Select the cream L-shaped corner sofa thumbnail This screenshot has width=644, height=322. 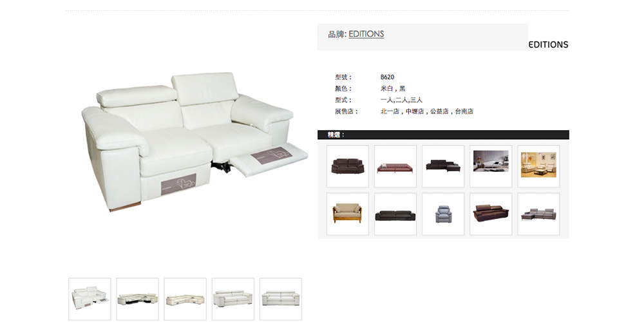click(x=185, y=299)
